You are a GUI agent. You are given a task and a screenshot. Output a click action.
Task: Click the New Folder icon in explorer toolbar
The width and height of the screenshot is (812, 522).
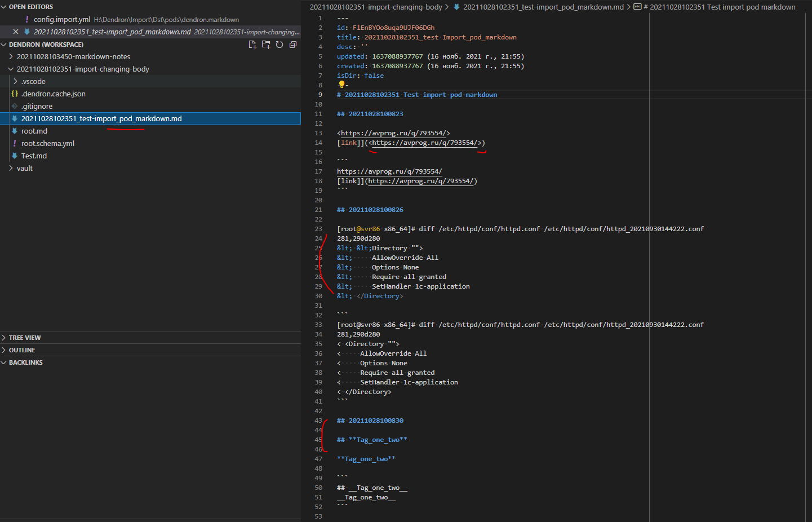click(265, 44)
